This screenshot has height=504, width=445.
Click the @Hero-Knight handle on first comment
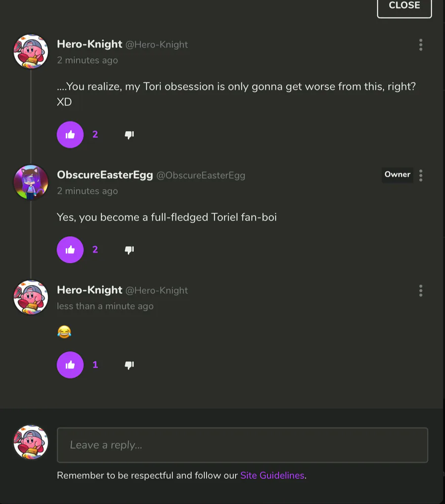[x=156, y=45]
